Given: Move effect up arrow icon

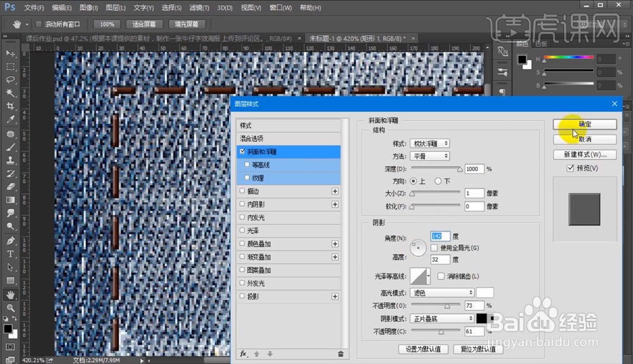Looking at the screenshot, I should click(257, 354).
